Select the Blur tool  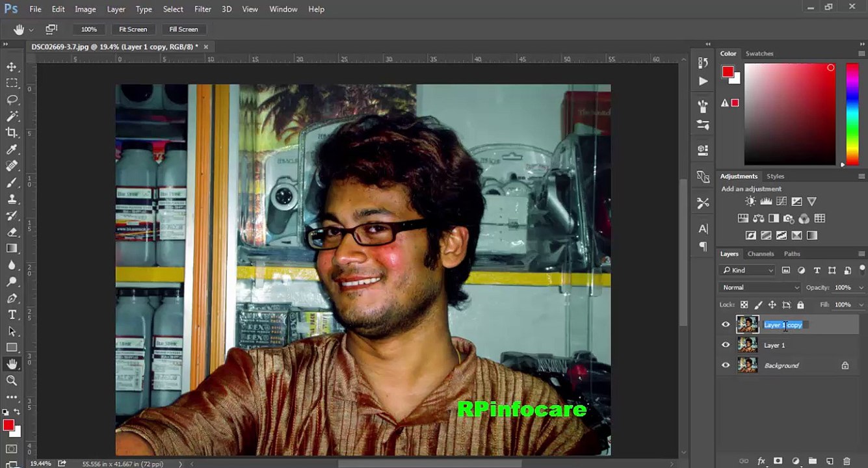(x=12, y=265)
